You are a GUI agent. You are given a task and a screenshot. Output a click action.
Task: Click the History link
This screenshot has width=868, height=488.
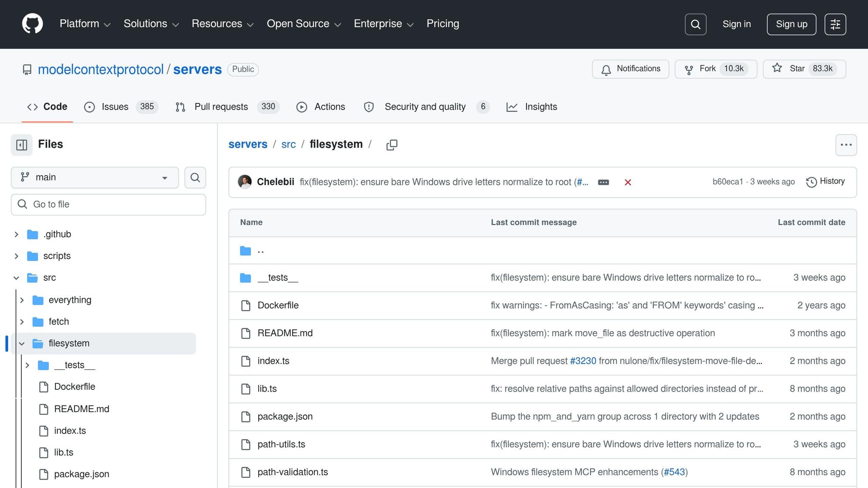click(825, 181)
